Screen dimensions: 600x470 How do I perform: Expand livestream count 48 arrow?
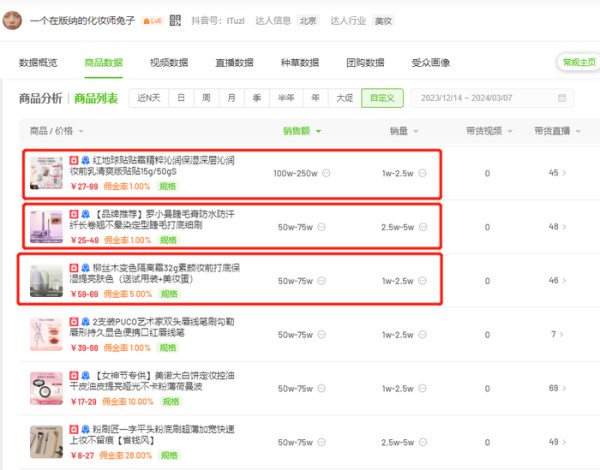point(564,227)
